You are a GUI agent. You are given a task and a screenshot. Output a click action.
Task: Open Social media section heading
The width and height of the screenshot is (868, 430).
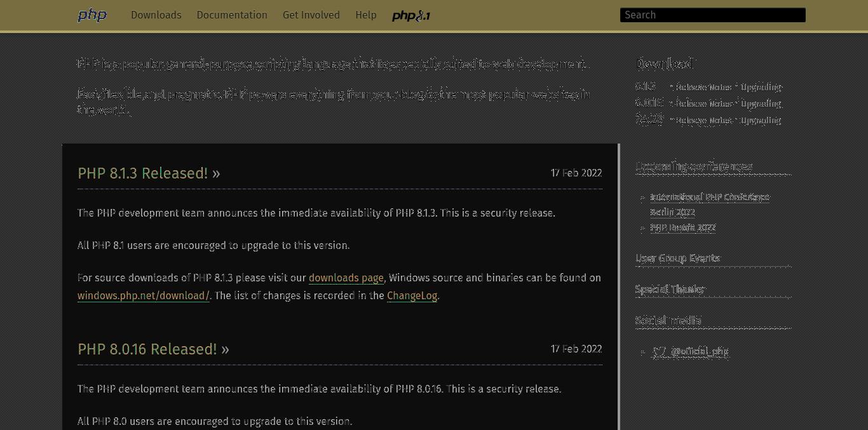(668, 320)
